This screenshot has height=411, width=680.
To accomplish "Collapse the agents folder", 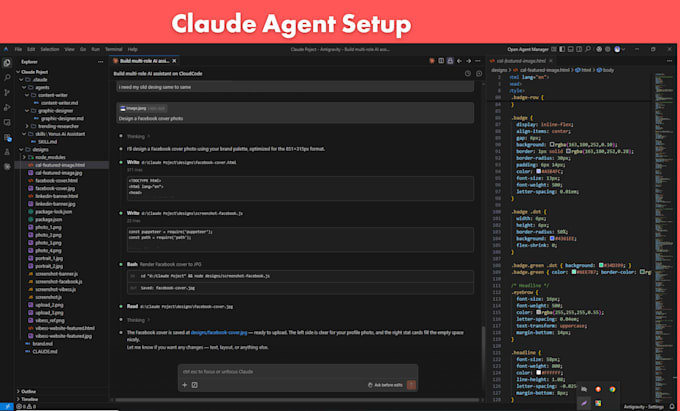I will (x=24, y=88).
